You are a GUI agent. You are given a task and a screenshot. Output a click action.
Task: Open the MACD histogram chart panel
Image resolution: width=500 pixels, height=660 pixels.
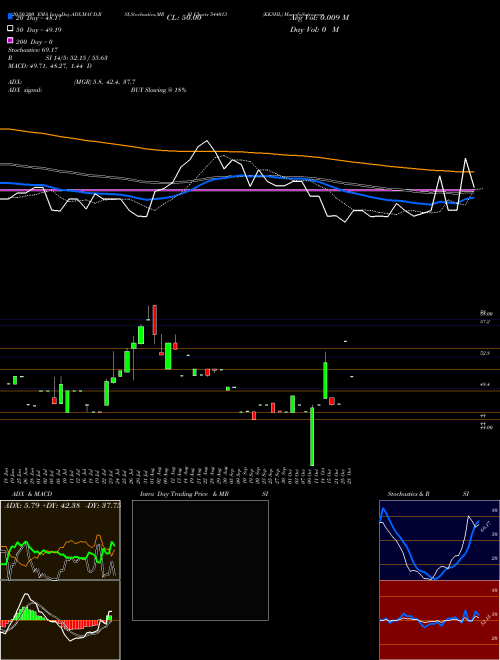coord(60,620)
